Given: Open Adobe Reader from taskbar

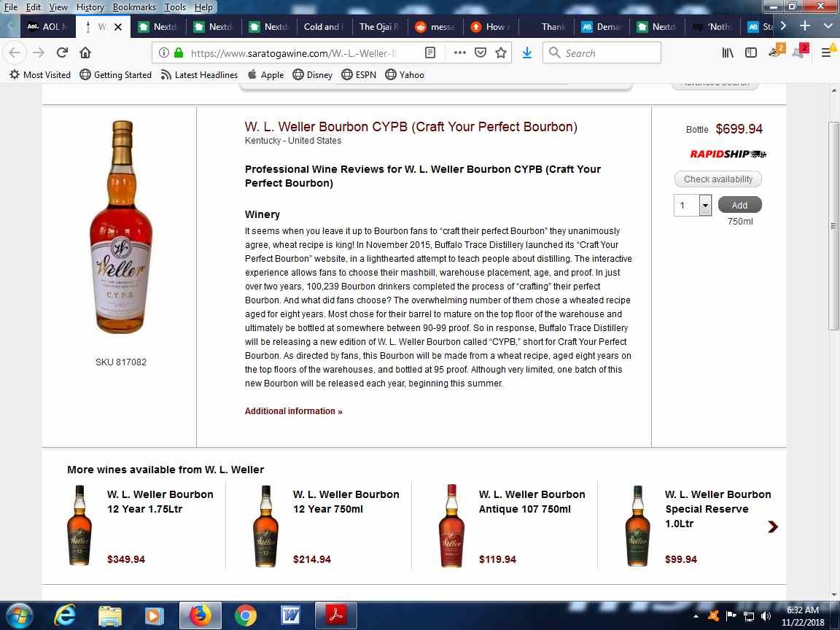Looking at the screenshot, I should [336, 615].
